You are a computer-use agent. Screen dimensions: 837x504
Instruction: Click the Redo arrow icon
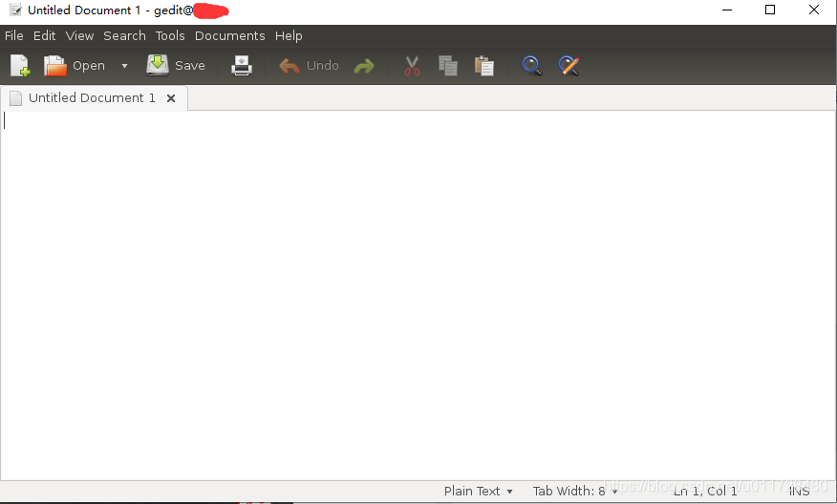coord(364,66)
